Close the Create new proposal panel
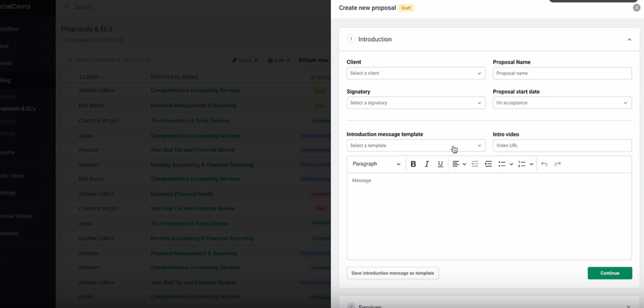This screenshot has width=644, height=308. coord(636,8)
